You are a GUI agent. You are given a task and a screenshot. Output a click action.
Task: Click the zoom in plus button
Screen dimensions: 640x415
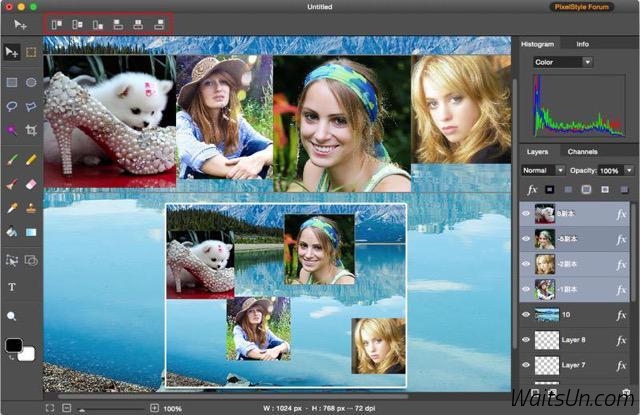point(154,408)
